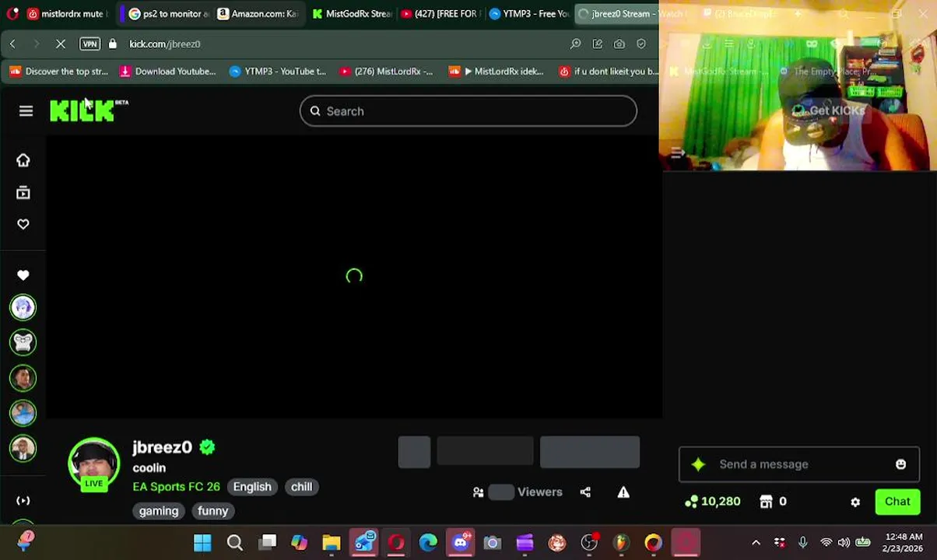Click the viewers count icon
Viewport: 937px width, 560px height.
pyautogui.click(x=479, y=492)
